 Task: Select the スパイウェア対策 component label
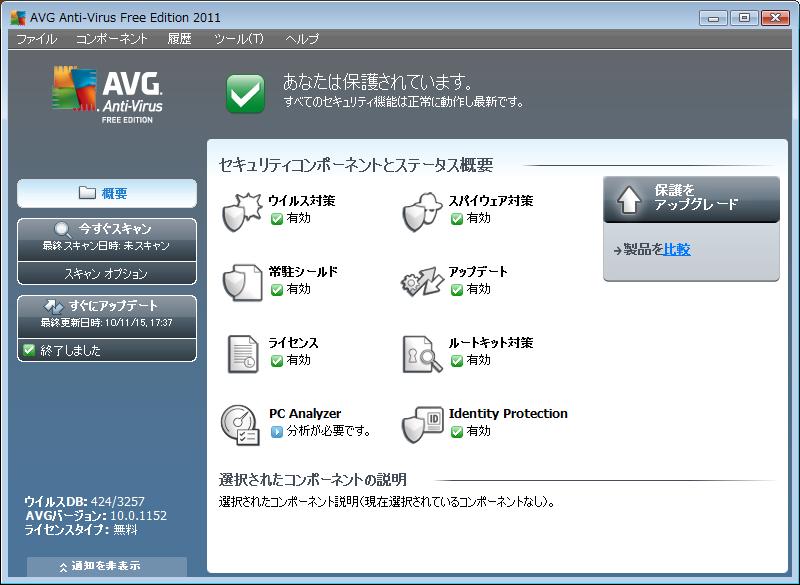click(x=491, y=200)
